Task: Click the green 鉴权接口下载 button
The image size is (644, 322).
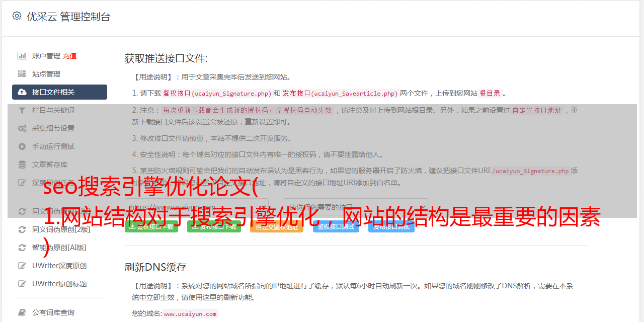Action: point(151,226)
